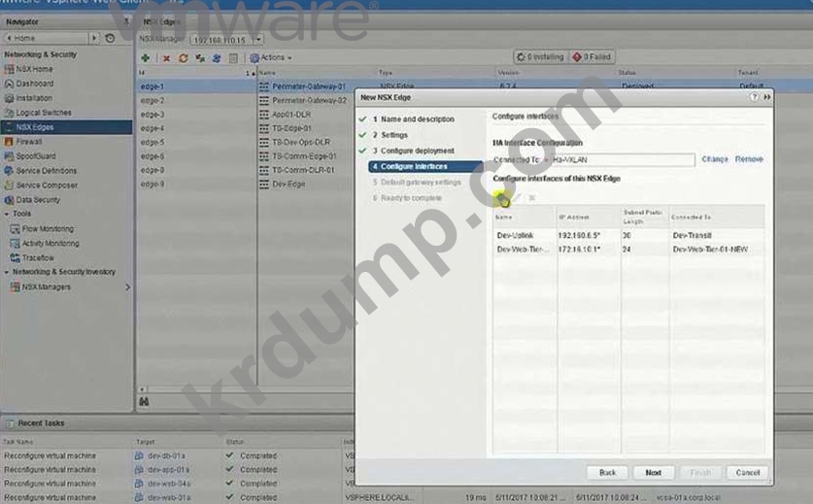Select the Dev-Uplink interface row
The height and width of the screenshot is (504, 813).
pyautogui.click(x=628, y=235)
